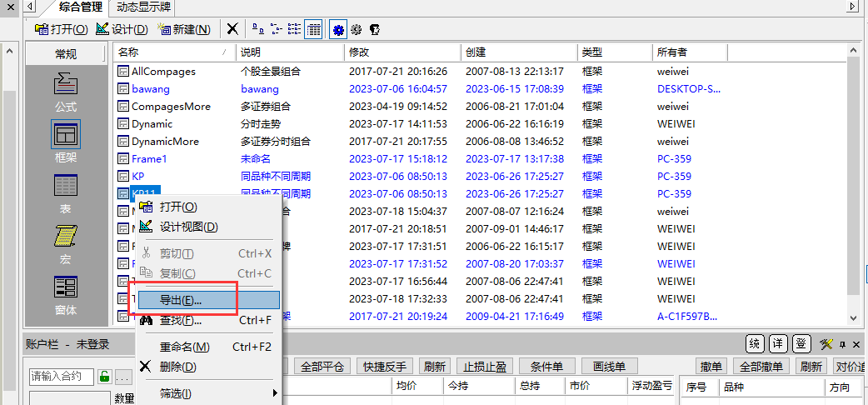Click the blue gear toolbar icon
The height and width of the screenshot is (405, 868).
click(x=338, y=29)
